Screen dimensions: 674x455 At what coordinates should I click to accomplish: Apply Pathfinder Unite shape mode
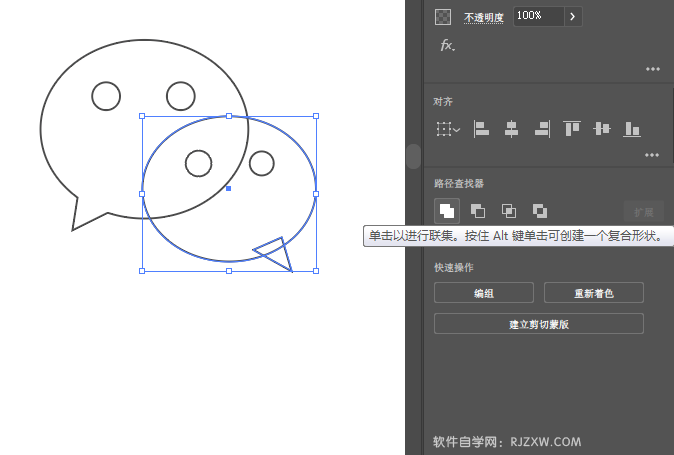tap(447, 211)
